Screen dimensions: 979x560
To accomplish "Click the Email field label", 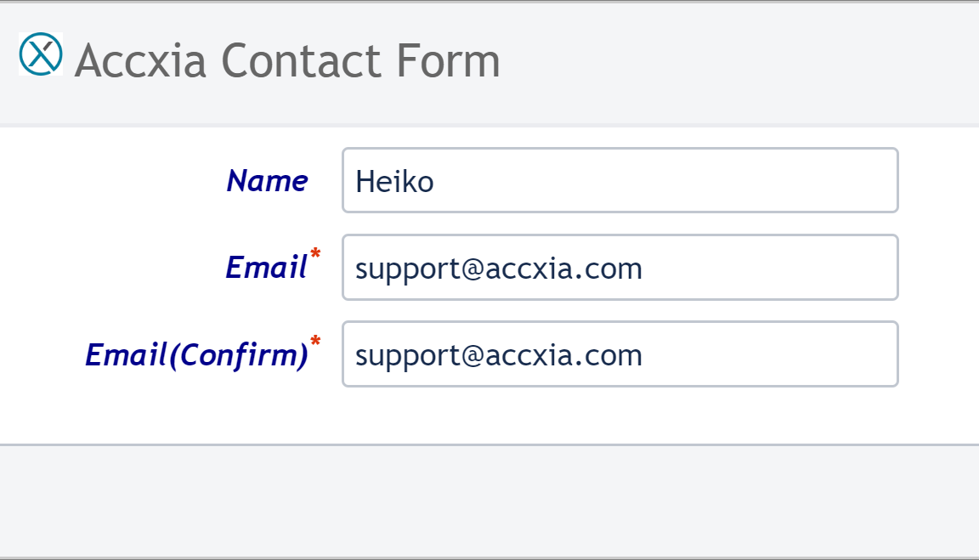I will tap(267, 267).
